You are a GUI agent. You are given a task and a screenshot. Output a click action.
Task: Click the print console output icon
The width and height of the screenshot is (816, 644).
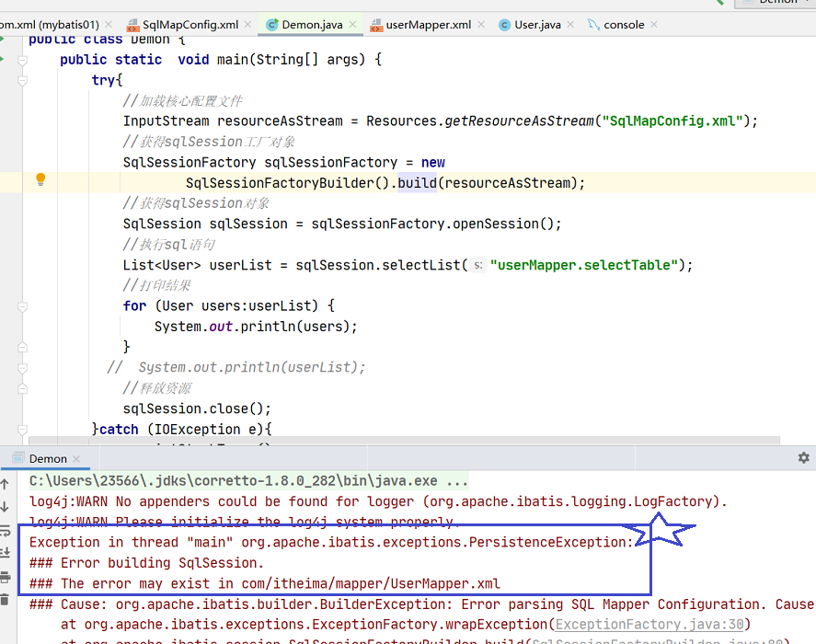coord(5,577)
